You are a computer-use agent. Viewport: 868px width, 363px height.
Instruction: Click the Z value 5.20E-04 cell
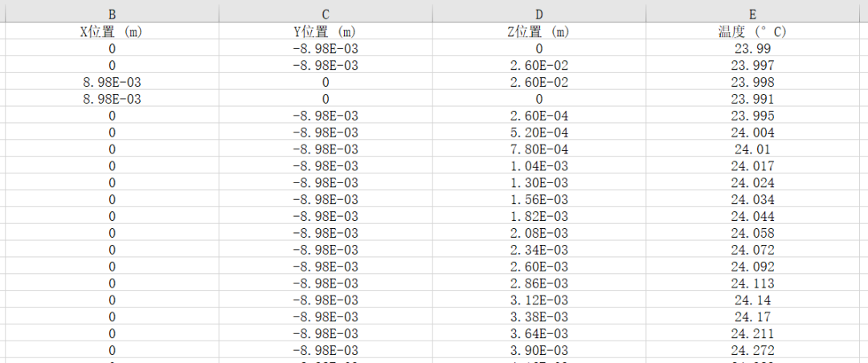click(x=538, y=133)
